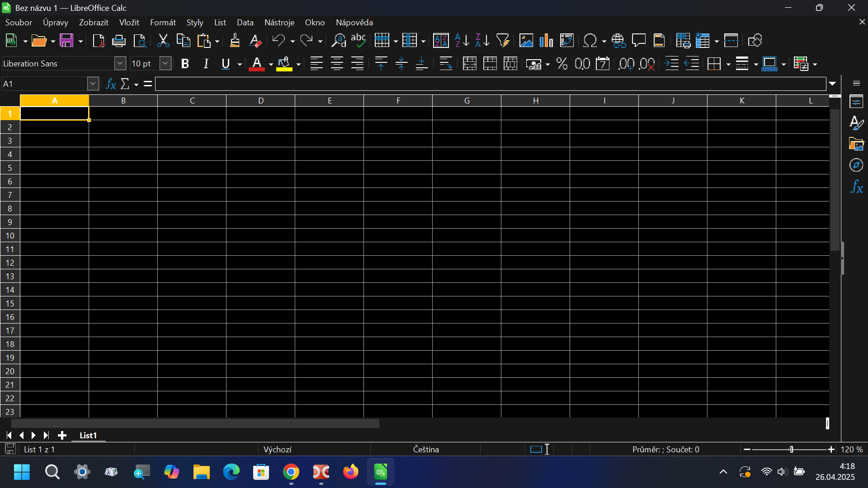Toggle Bold formatting

(185, 64)
